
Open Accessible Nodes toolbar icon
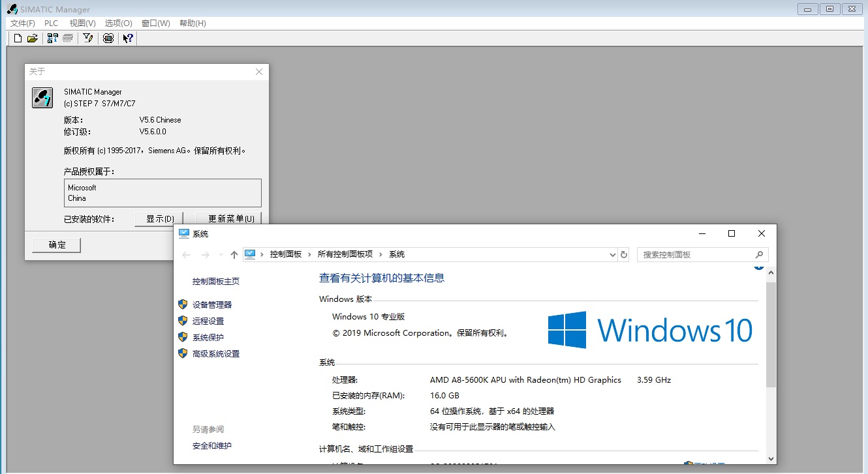point(53,38)
